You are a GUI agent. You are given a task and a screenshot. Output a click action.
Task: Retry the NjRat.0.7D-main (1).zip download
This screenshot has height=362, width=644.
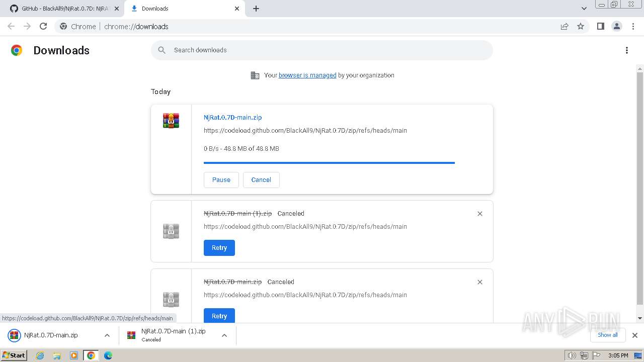click(219, 248)
